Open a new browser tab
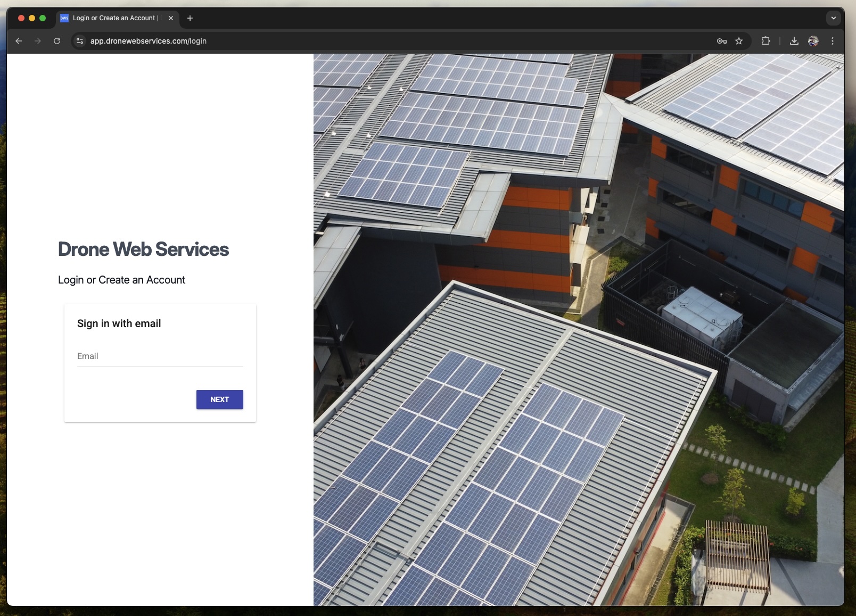Image resolution: width=856 pixels, height=616 pixels. tap(190, 18)
